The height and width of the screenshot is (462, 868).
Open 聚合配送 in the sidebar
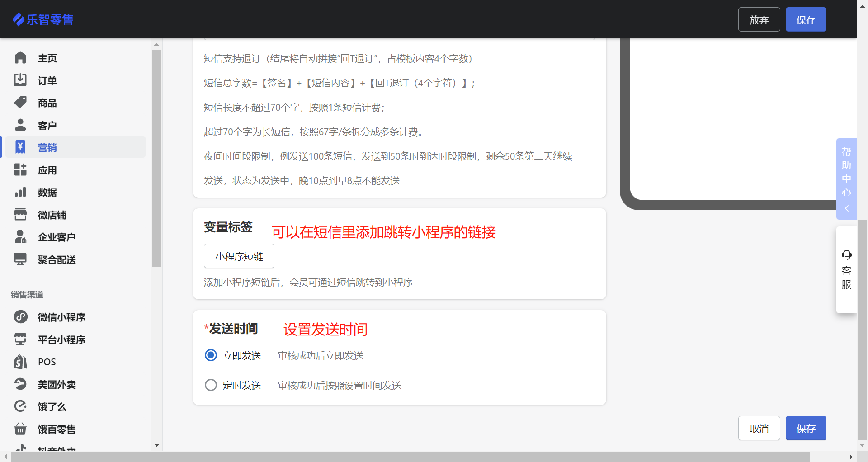pyautogui.click(x=57, y=260)
